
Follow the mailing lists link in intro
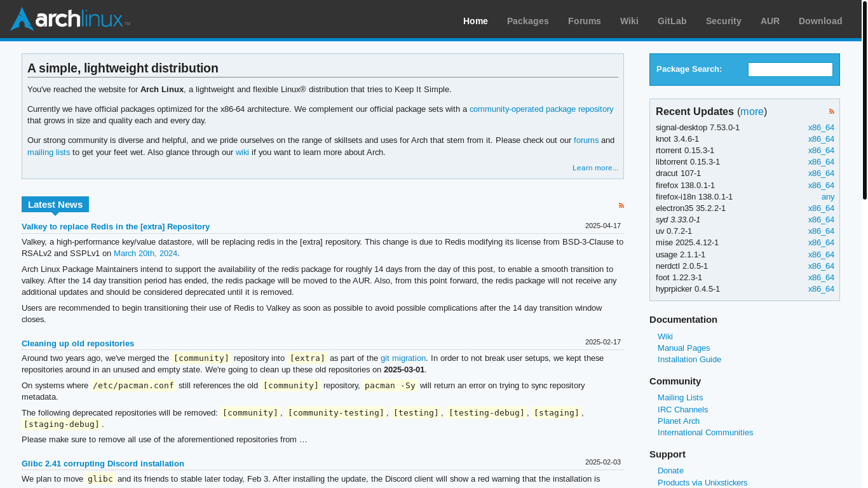click(x=48, y=152)
